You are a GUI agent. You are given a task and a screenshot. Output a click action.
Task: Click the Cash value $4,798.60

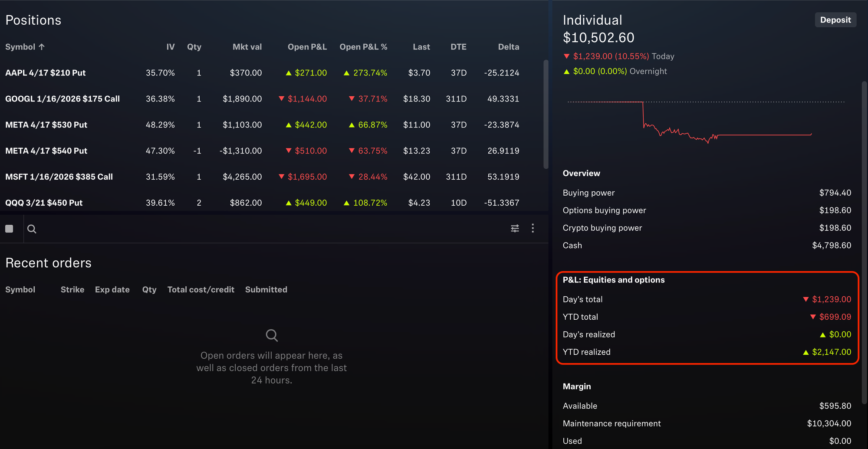click(x=832, y=246)
